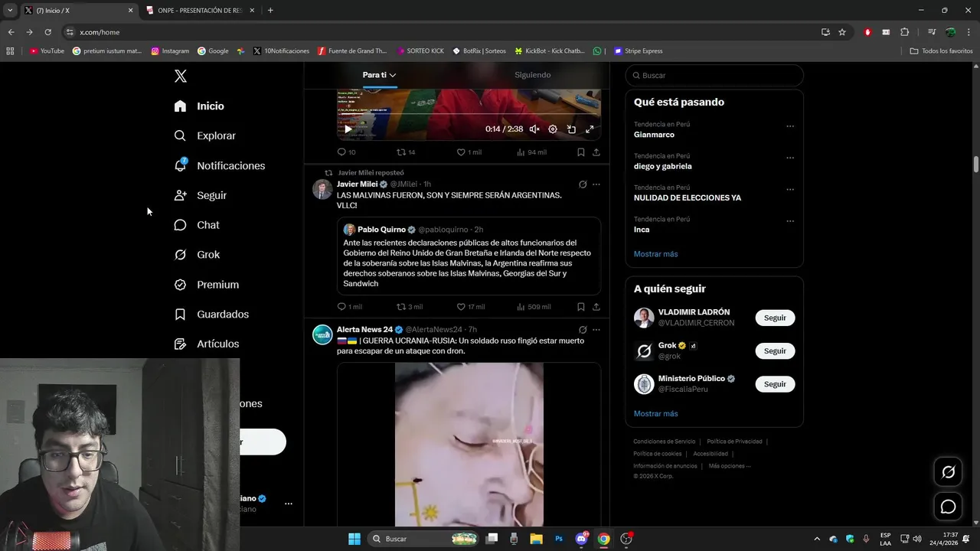Open more options for Inca trend
Screen dimensions: 980x551
[790, 221]
